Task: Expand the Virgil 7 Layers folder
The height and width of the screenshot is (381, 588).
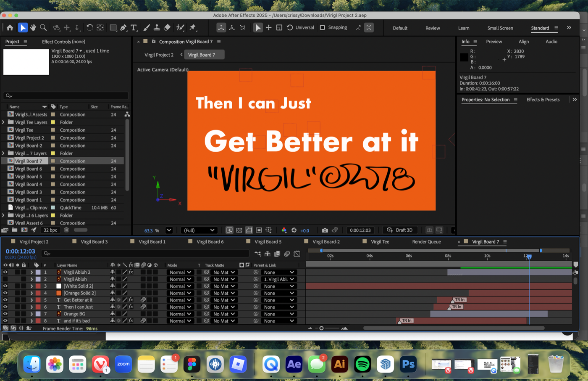Action: (x=3, y=153)
